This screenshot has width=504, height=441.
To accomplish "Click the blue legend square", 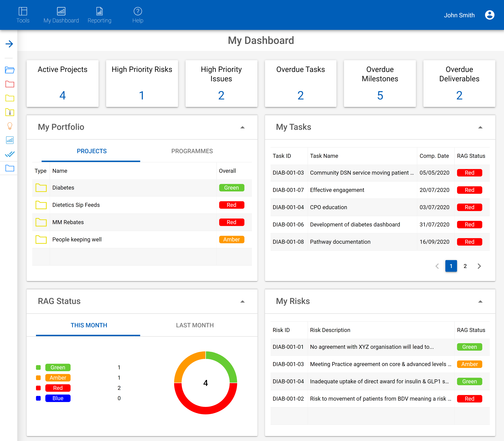I will 38,398.
